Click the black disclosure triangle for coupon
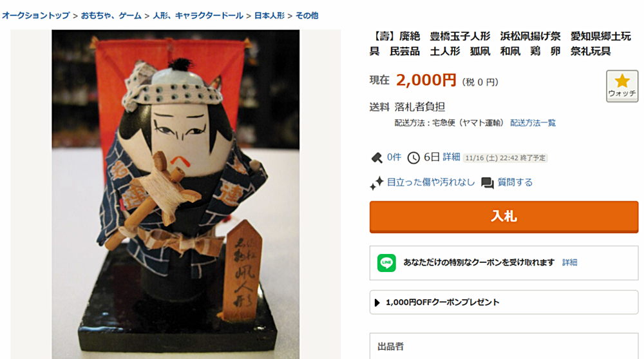 tap(377, 303)
